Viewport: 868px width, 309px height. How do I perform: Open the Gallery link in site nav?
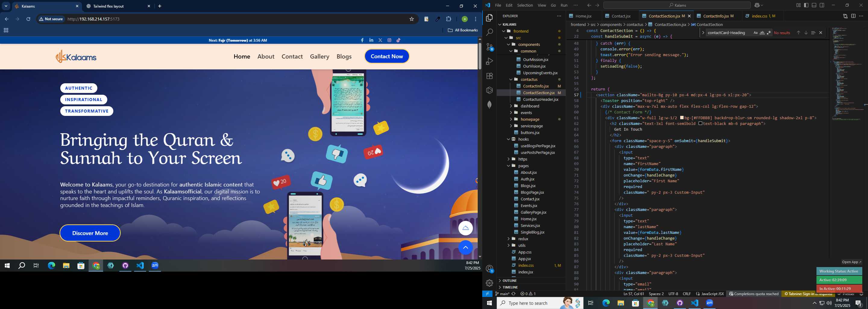point(319,56)
